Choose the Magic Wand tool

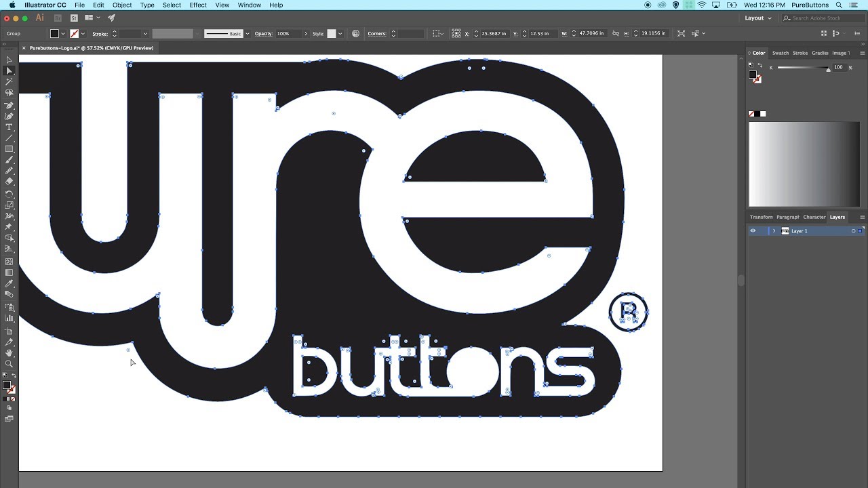click(x=9, y=82)
